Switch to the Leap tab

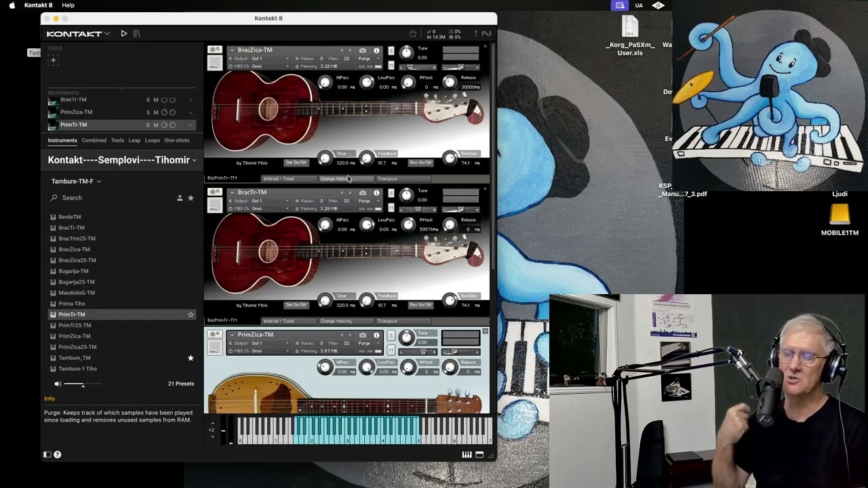tap(134, 140)
